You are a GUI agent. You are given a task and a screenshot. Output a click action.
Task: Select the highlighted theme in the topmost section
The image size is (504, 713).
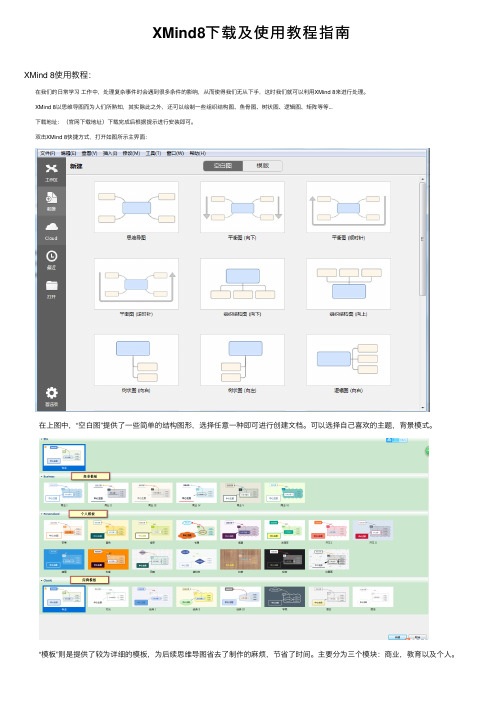pos(64,457)
